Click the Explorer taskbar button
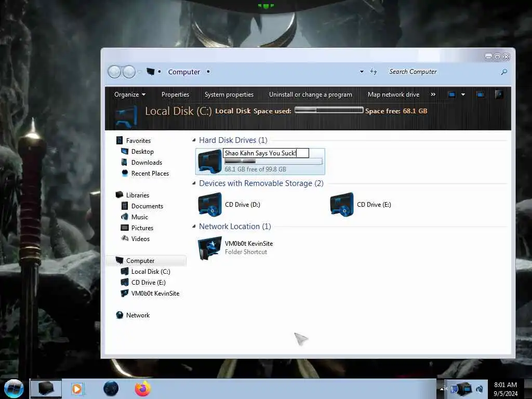 click(x=46, y=389)
